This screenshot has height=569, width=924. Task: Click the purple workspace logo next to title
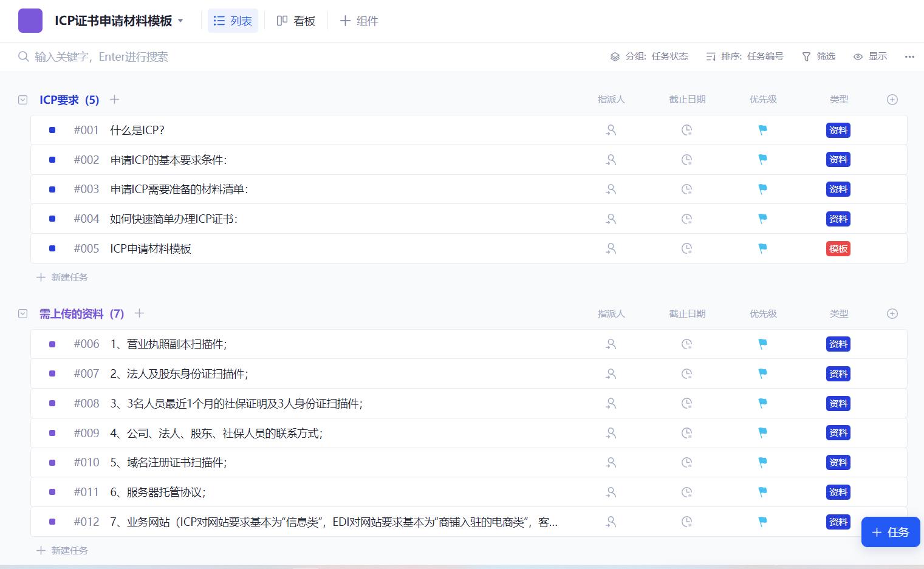tap(30, 20)
